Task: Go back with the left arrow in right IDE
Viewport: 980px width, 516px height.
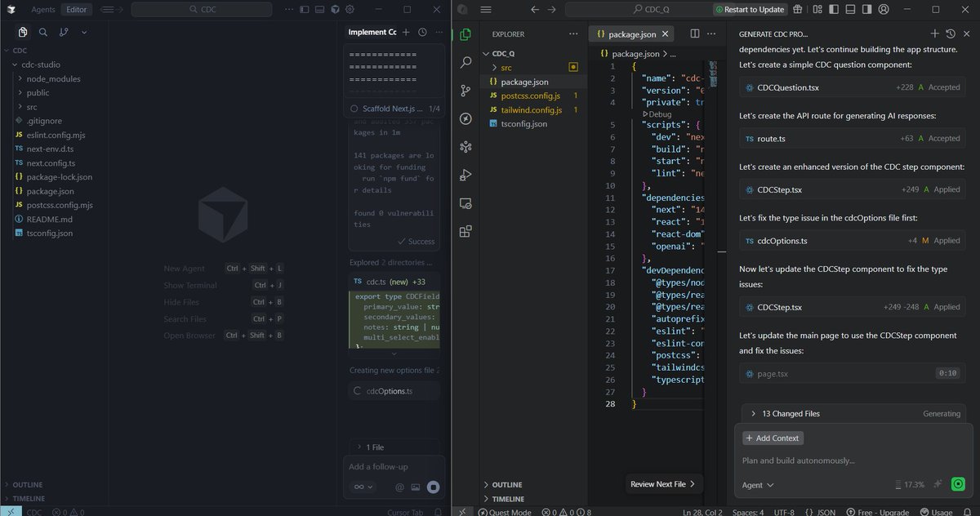Action: coord(536,10)
